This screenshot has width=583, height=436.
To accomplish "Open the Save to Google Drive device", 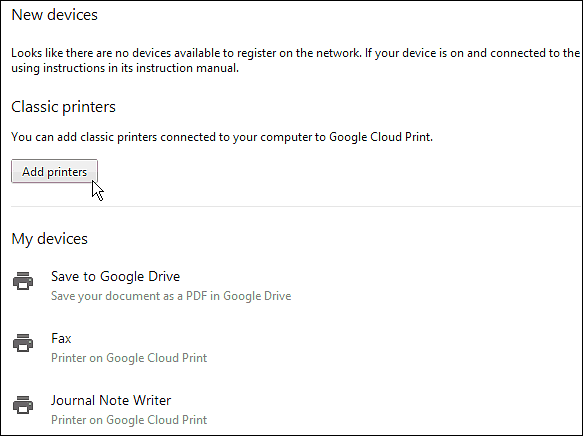I will click(x=116, y=276).
